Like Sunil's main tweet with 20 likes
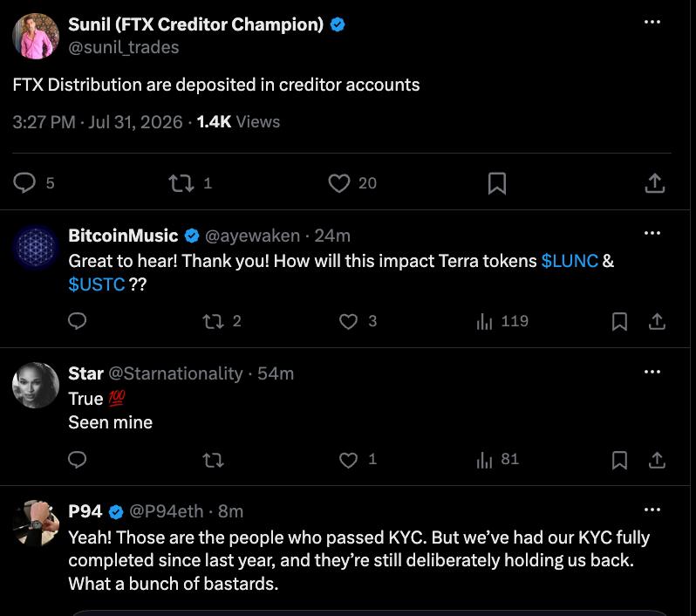 339,183
